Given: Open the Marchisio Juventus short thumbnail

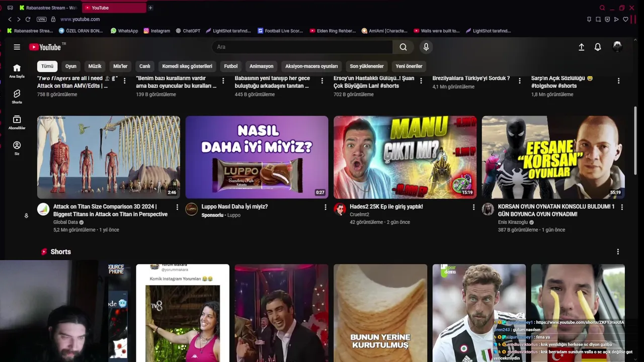Looking at the screenshot, I should point(479,313).
